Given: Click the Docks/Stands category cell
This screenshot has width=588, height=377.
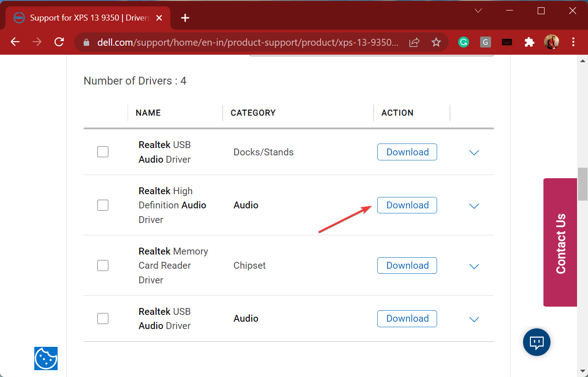Looking at the screenshot, I should click(263, 152).
